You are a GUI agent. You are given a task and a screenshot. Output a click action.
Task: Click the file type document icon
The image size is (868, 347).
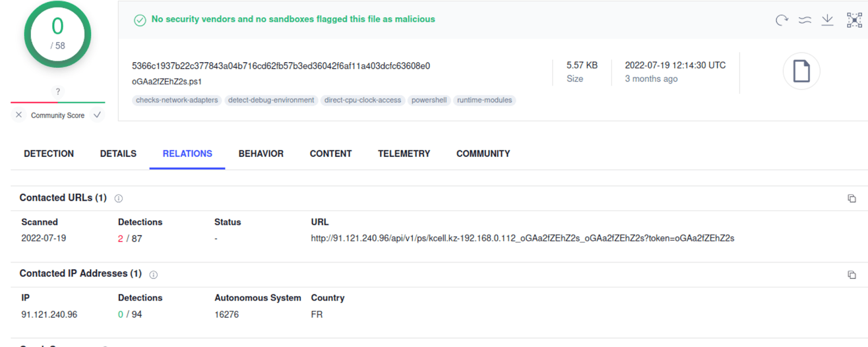point(801,71)
